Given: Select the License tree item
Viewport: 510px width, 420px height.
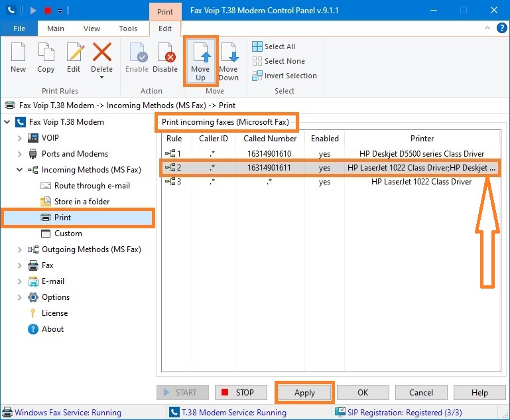Looking at the screenshot, I should (x=48, y=313).
